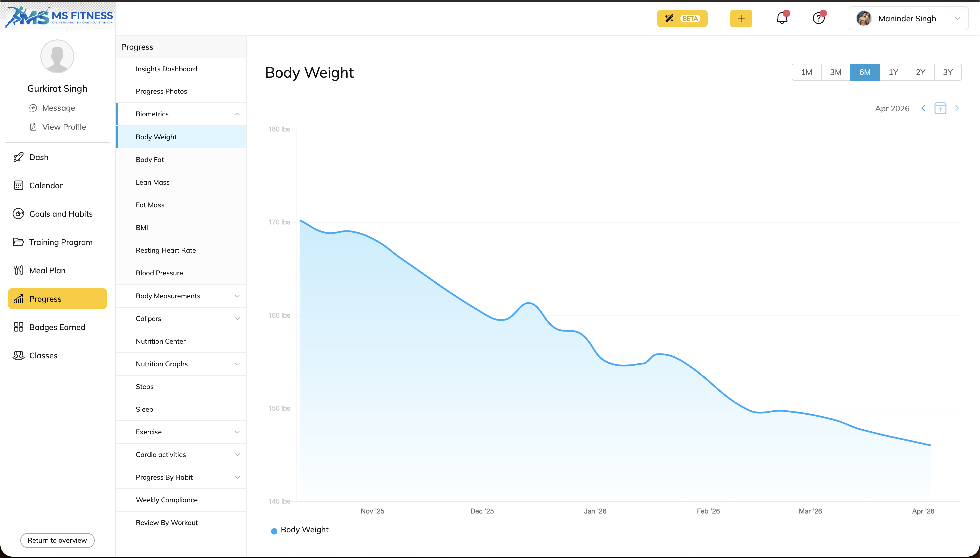This screenshot has height=558, width=980.
Task: Switch chart range to 1Y
Action: pyautogui.click(x=893, y=72)
